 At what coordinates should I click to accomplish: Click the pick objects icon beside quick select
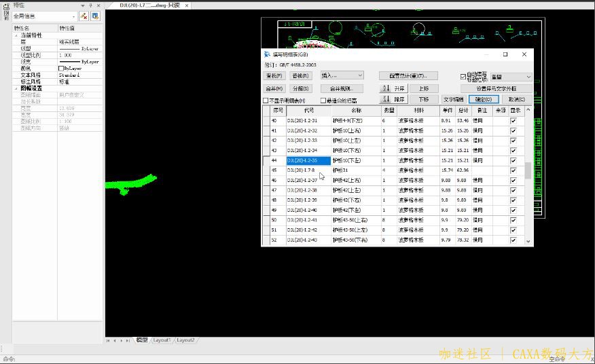[95, 16]
